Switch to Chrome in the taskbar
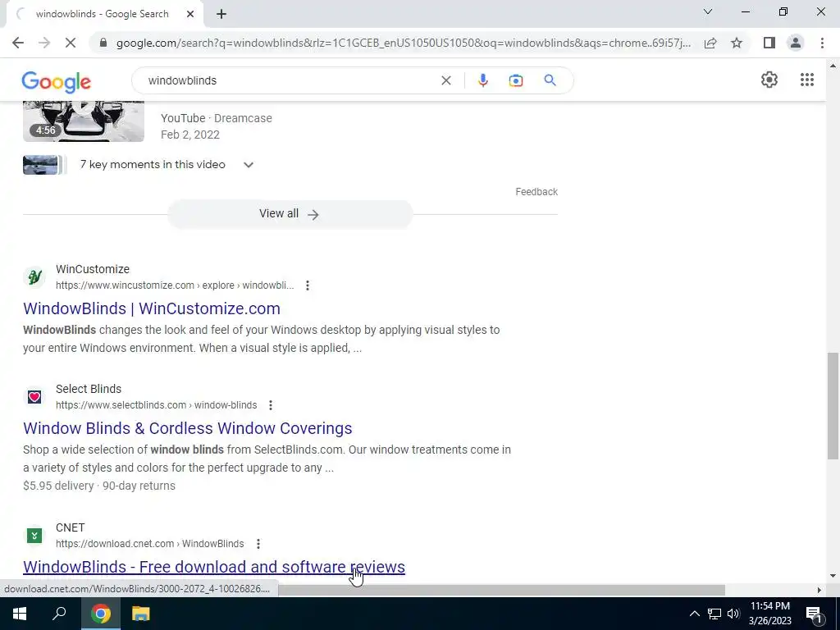This screenshot has width=840, height=630. click(x=100, y=614)
